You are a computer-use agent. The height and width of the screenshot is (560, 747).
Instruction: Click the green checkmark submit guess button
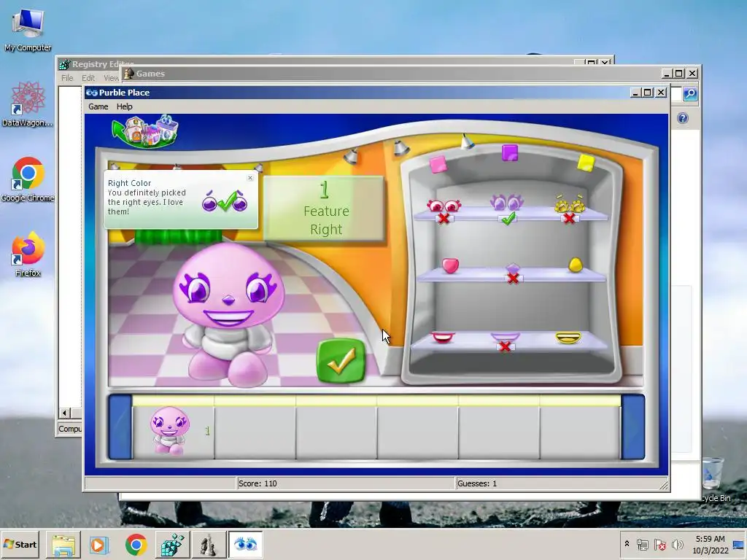click(341, 360)
